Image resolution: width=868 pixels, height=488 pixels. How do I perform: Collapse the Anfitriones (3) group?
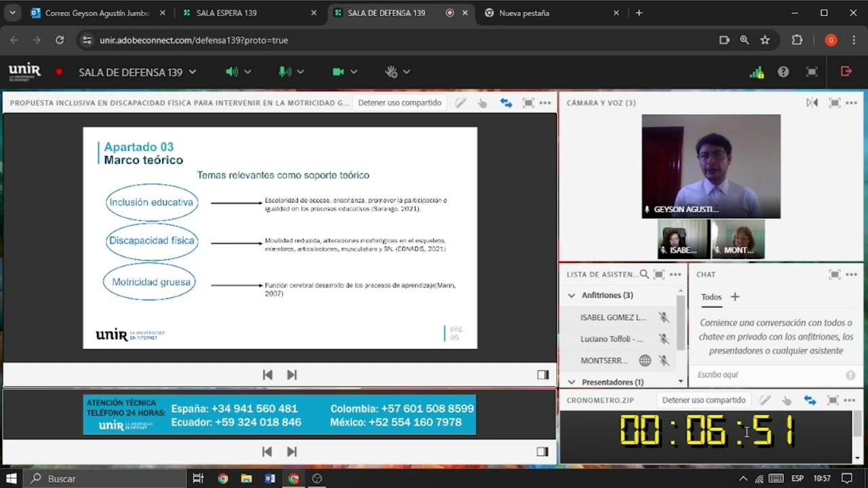coord(571,296)
